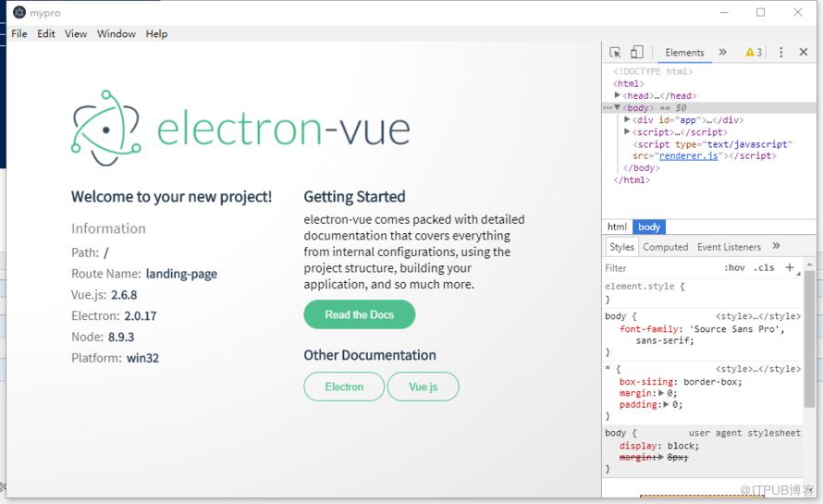Activate the inspect element picker icon
The height and width of the screenshot is (504, 823).
[615, 52]
